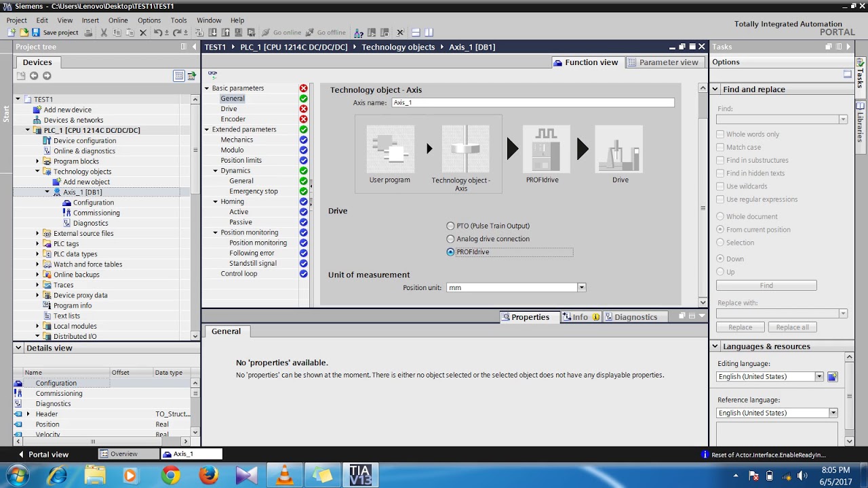Check the Match case checkbox
Viewport: 868px width, 488px height.
(720, 147)
